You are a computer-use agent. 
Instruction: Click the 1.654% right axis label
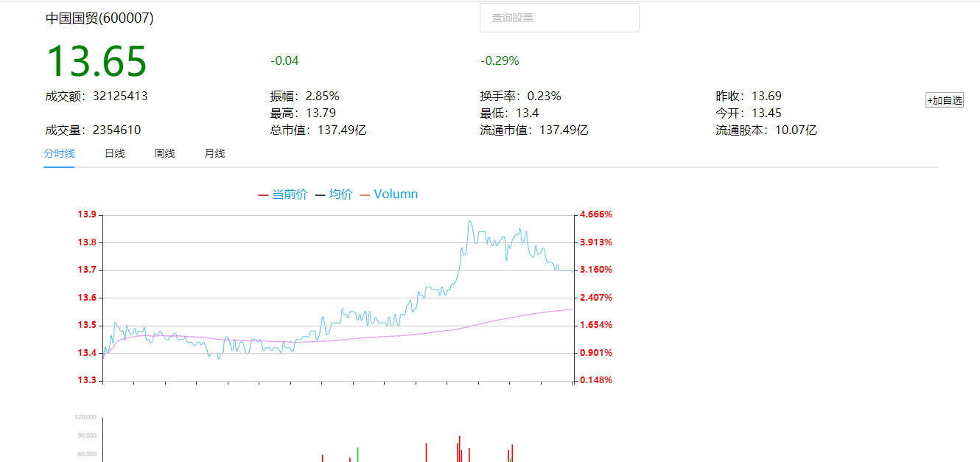point(596,325)
